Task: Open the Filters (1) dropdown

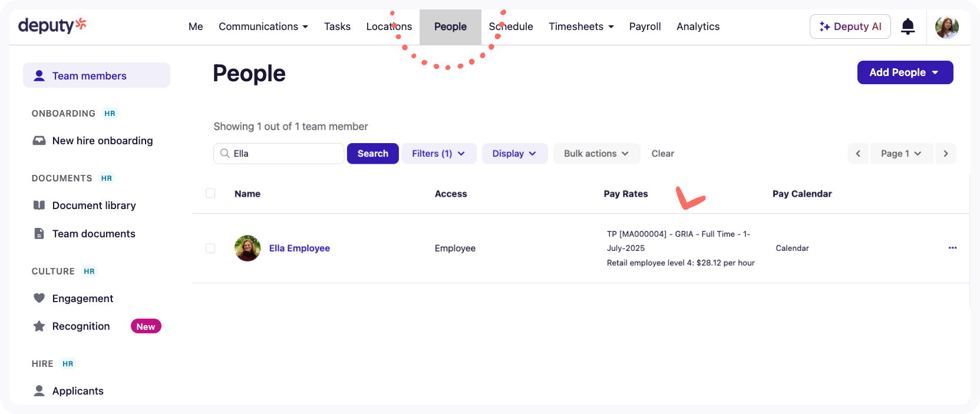Action: 439,154
